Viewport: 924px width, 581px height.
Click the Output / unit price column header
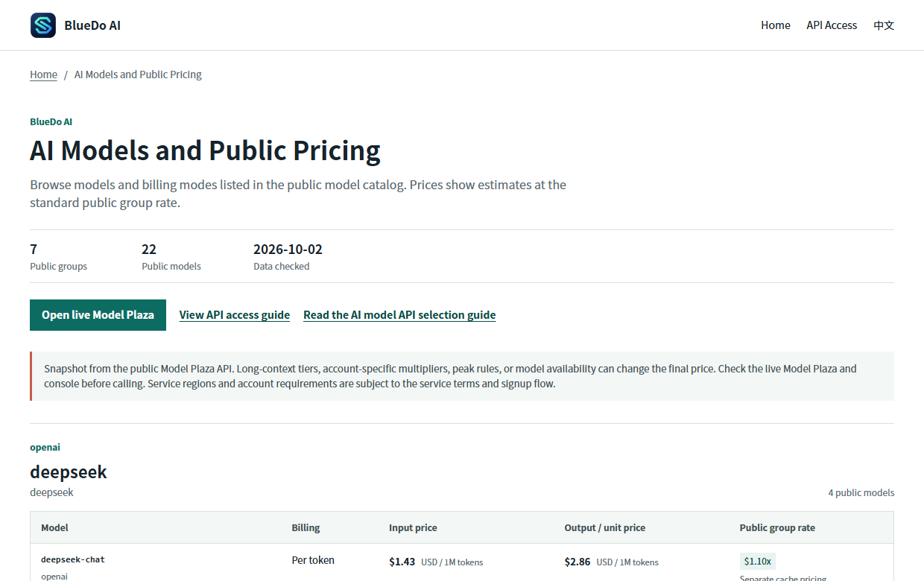(x=605, y=528)
